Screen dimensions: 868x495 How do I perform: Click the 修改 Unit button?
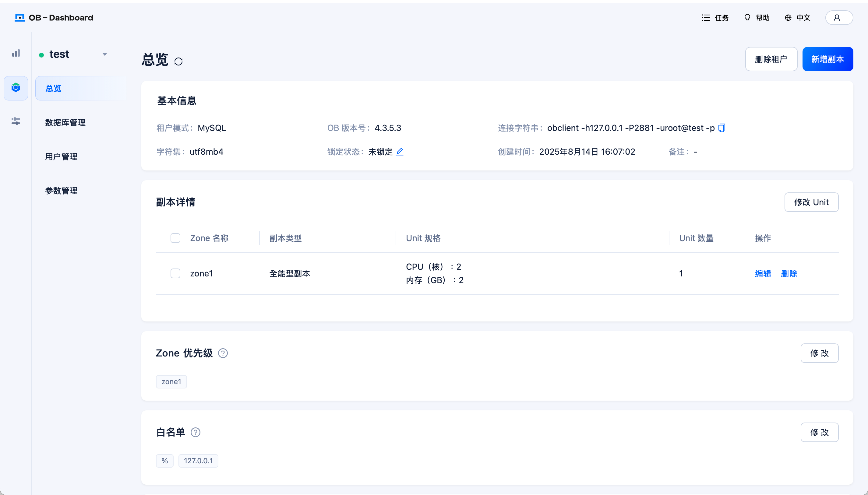pyautogui.click(x=812, y=202)
